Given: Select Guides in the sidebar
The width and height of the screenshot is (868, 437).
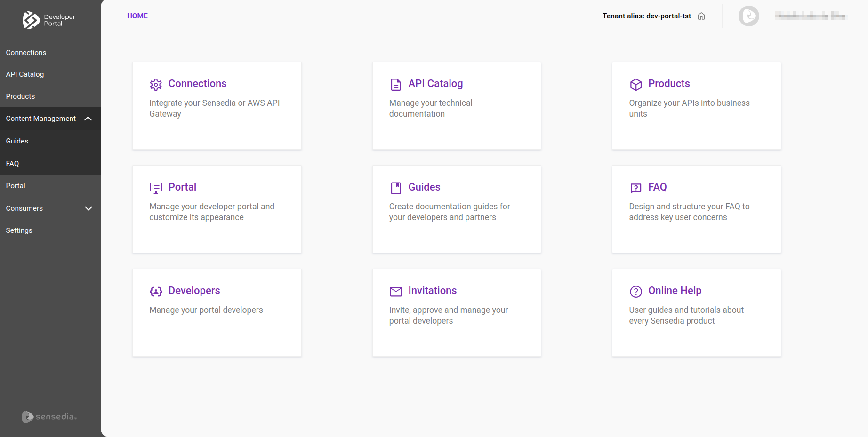Looking at the screenshot, I should [17, 141].
